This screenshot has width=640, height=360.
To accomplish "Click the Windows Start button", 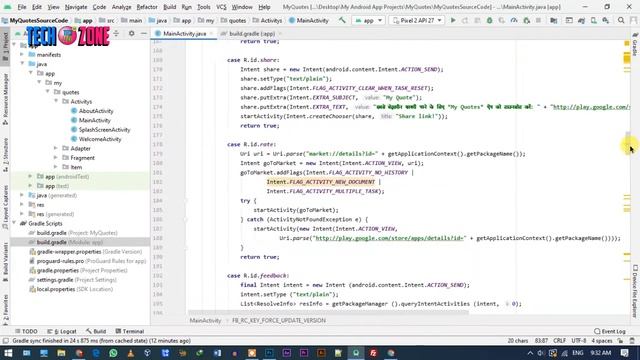I will click(8, 353).
